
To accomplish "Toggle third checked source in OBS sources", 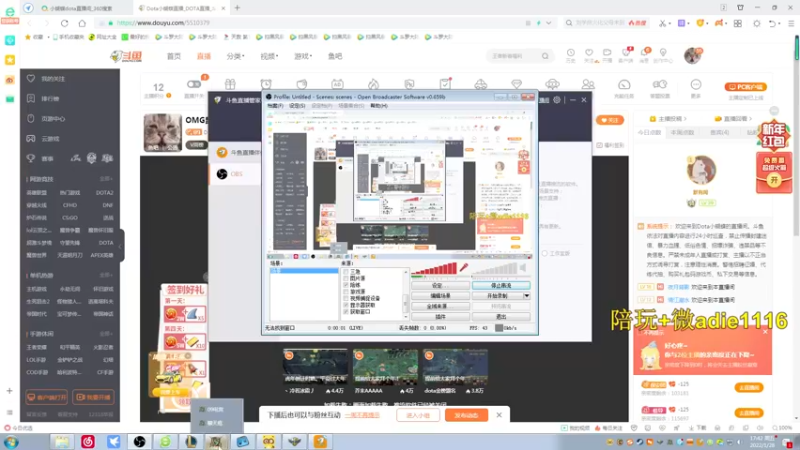I will pos(345,285).
